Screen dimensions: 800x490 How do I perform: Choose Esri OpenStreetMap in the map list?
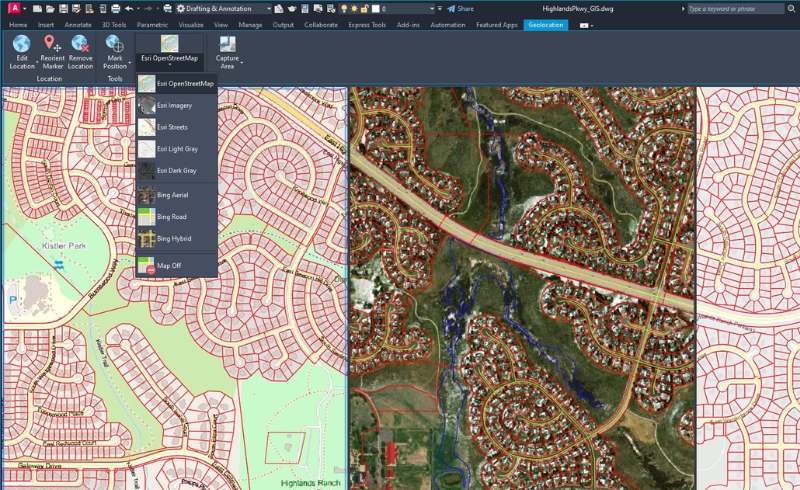click(177, 83)
